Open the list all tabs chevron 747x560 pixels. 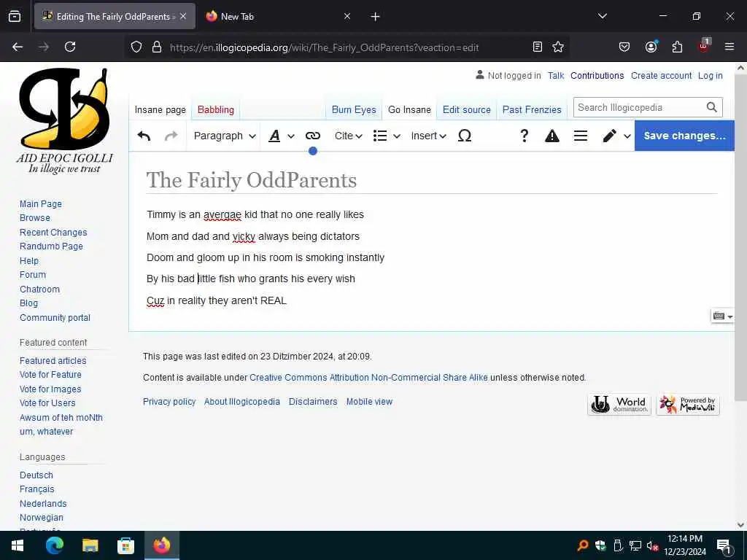tap(602, 16)
